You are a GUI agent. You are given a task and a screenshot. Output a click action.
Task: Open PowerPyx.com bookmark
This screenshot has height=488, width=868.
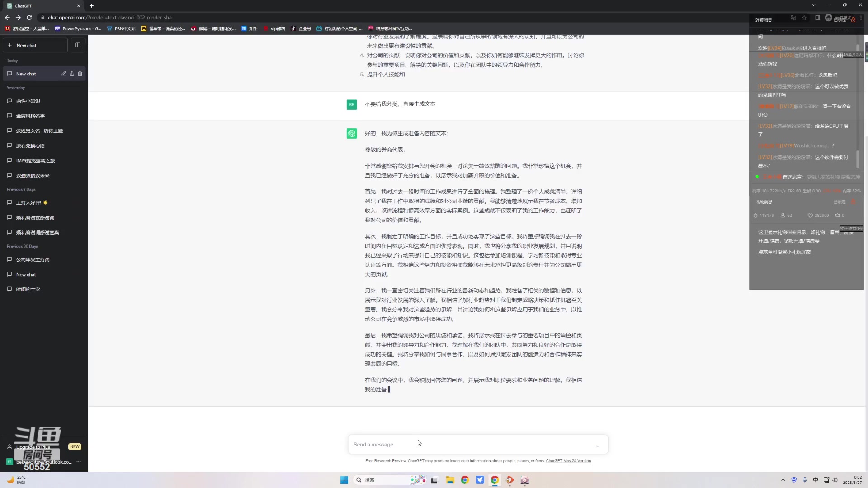click(78, 28)
